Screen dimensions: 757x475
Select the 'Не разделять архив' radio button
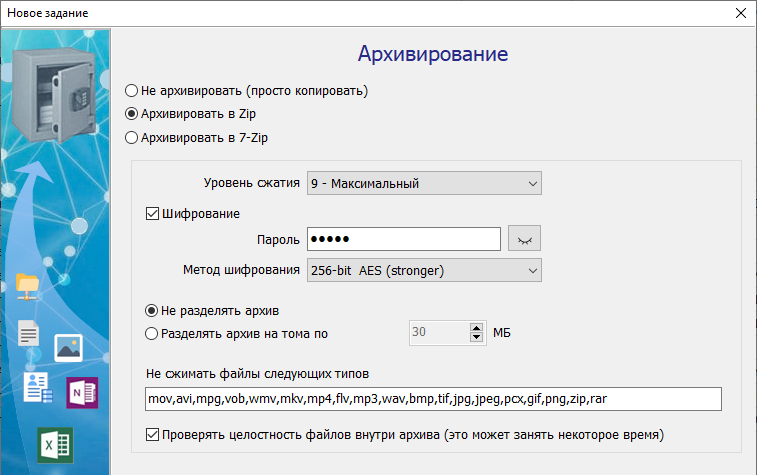[153, 311]
